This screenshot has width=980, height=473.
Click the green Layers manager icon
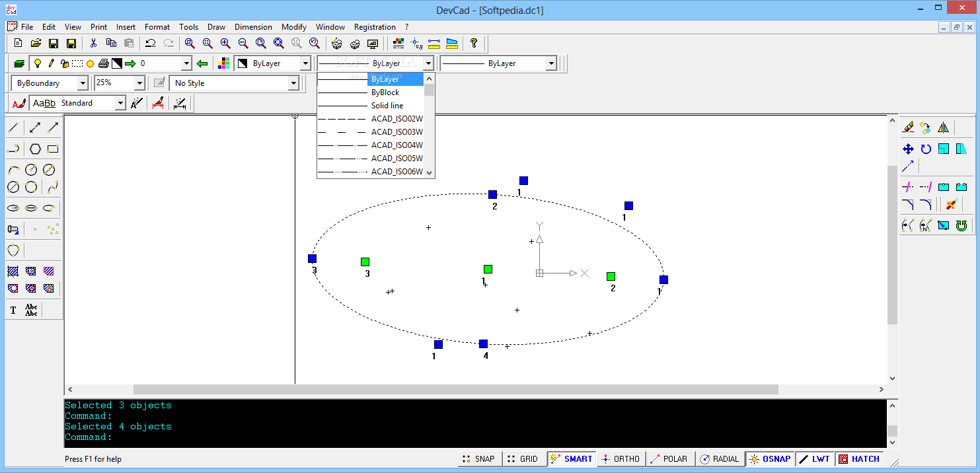point(20,63)
